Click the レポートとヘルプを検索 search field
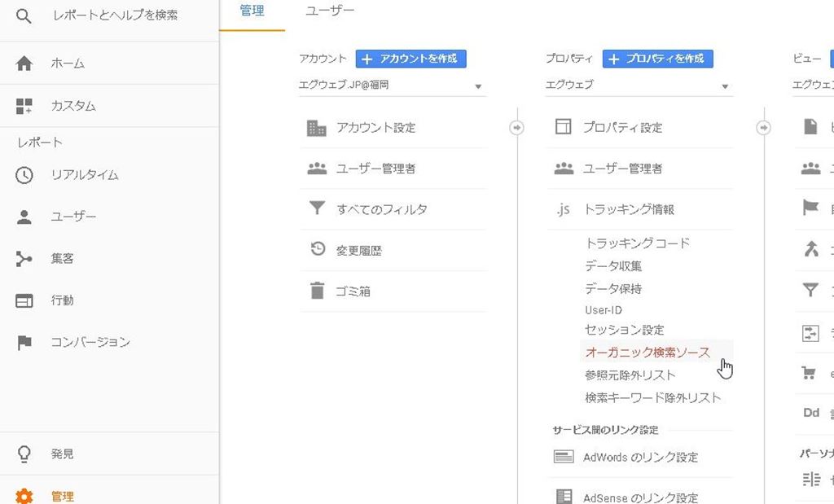Screen dimensions: 834x504 [114, 15]
